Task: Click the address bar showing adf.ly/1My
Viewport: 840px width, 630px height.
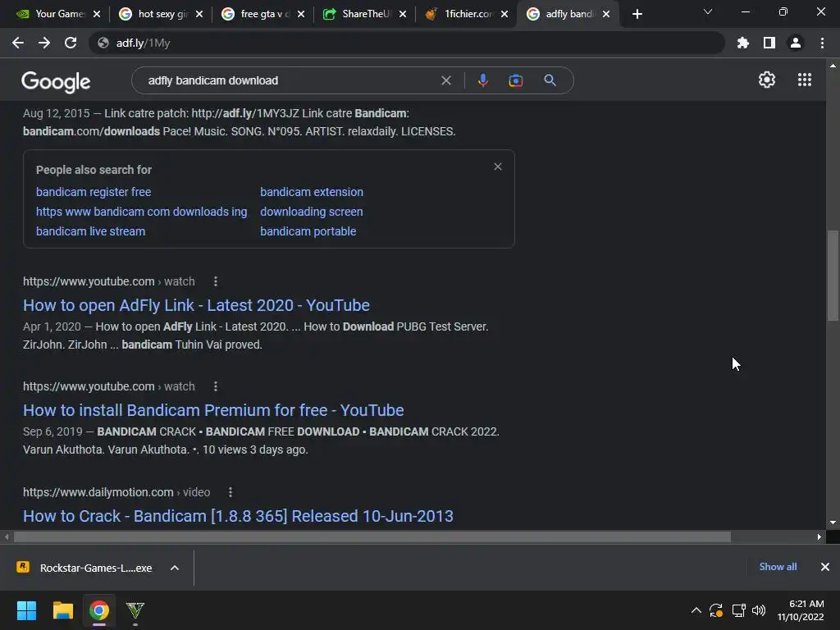Action: pos(407,43)
